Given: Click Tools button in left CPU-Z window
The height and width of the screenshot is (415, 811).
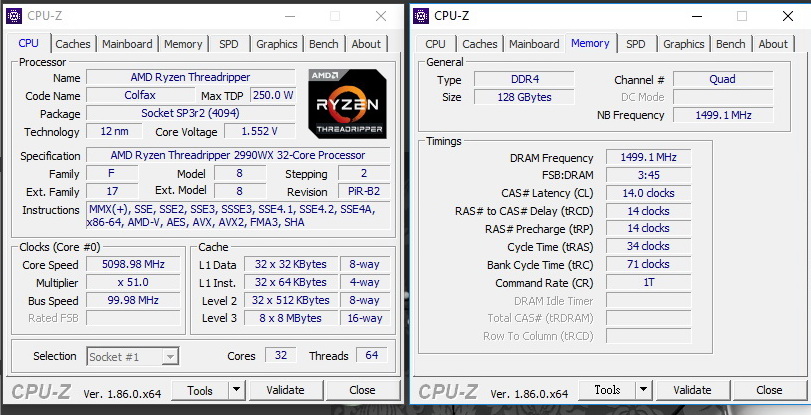Looking at the screenshot, I should click(x=200, y=391).
